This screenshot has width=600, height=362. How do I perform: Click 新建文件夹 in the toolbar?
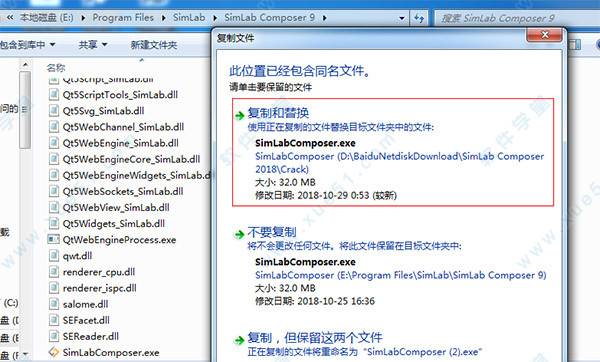coord(154,45)
